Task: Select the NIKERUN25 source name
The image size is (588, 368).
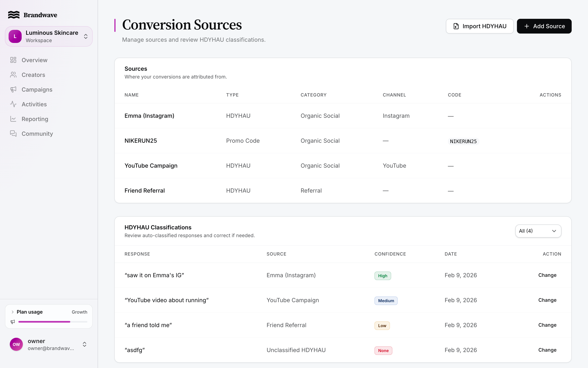Action: (x=141, y=141)
